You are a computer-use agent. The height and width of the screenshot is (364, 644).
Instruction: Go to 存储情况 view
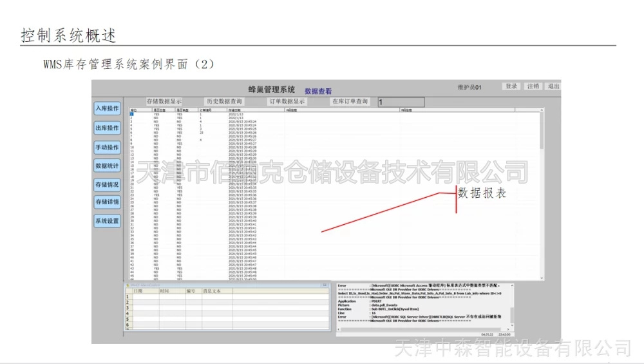click(x=107, y=184)
